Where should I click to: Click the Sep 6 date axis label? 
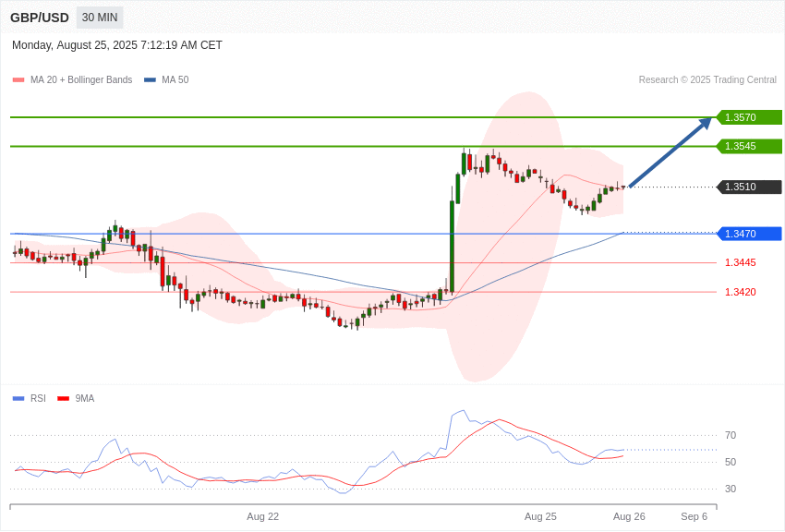point(694,516)
